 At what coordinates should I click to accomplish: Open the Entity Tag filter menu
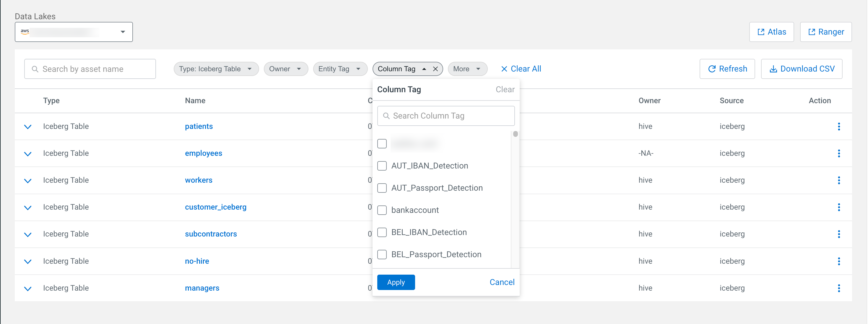[340, 69]
